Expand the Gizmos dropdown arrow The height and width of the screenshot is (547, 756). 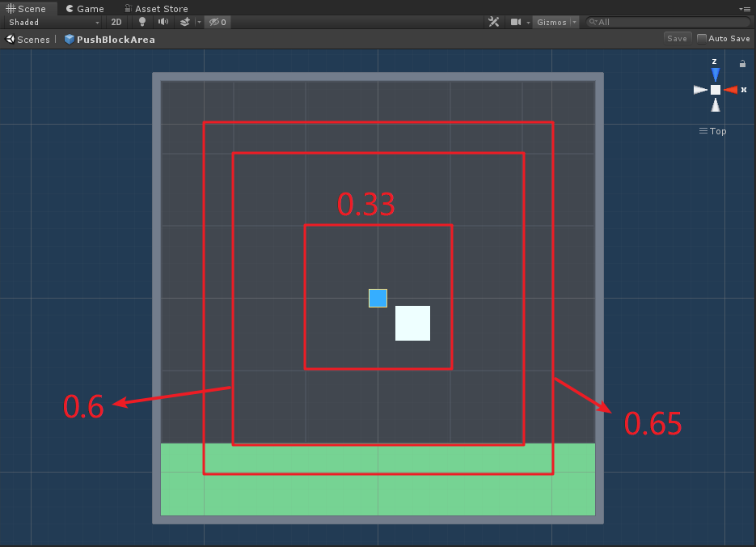574,22
